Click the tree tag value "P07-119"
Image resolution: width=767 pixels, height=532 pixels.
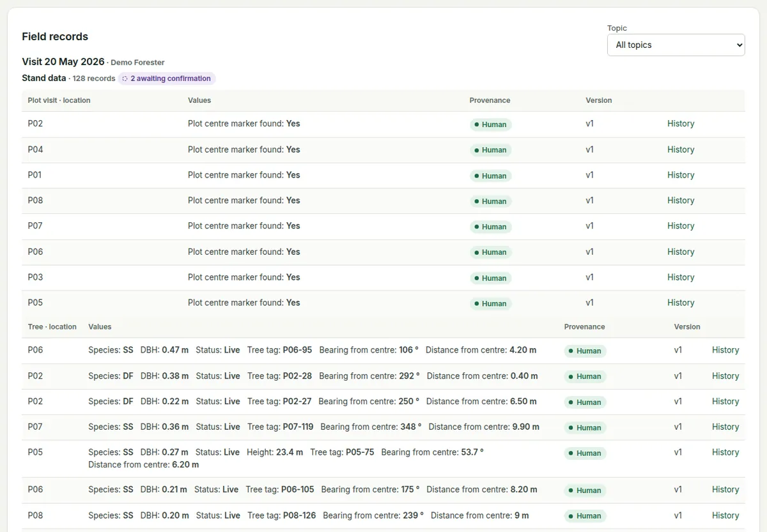tap(298, 427)
